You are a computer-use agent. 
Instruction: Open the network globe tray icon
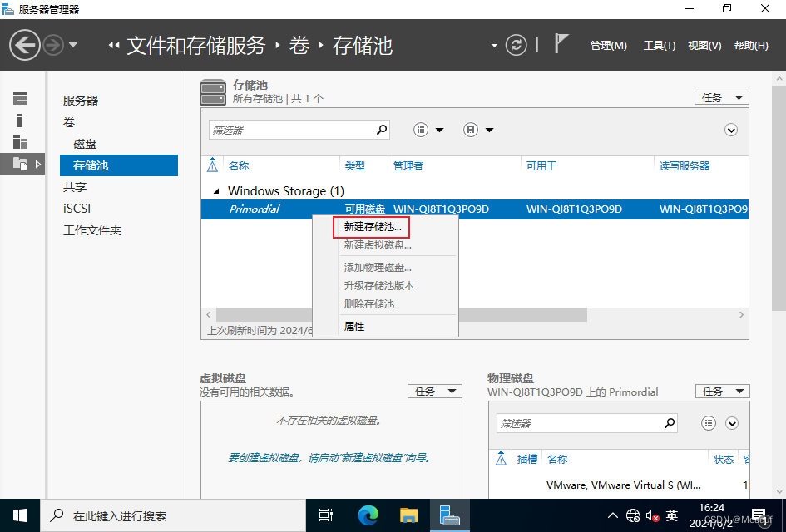tap(633, 515)
